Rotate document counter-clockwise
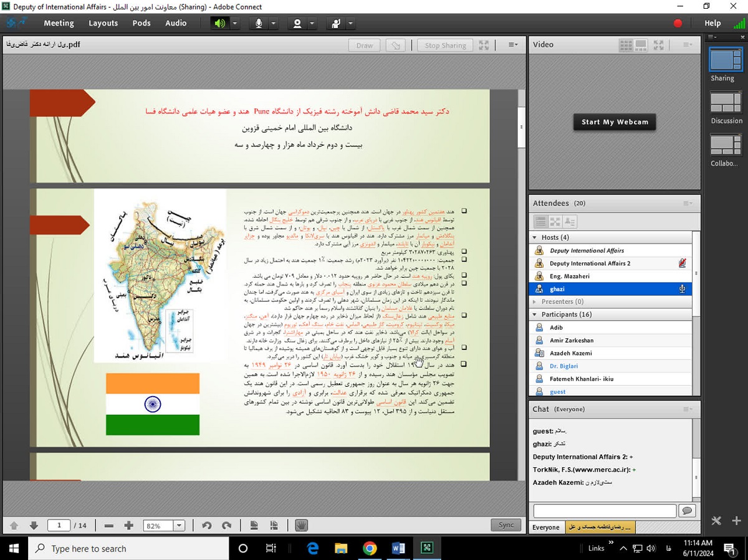The image size is (748, 560). point(207,526)
